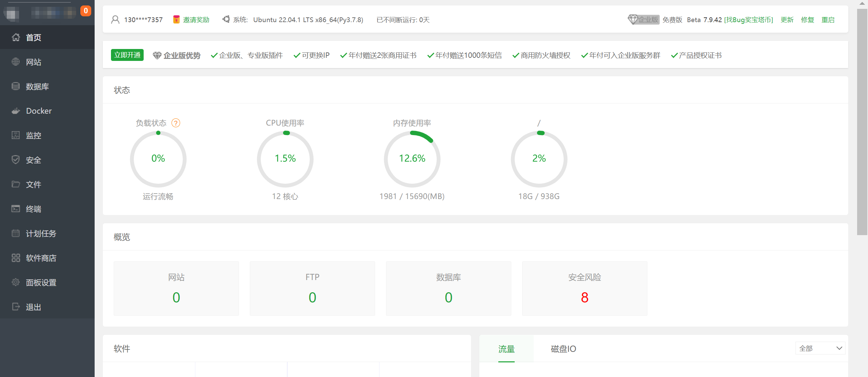This screenshot has width=868, height=377.
Task: Click the logout icon beside 退出
Action: pos(16,307)
